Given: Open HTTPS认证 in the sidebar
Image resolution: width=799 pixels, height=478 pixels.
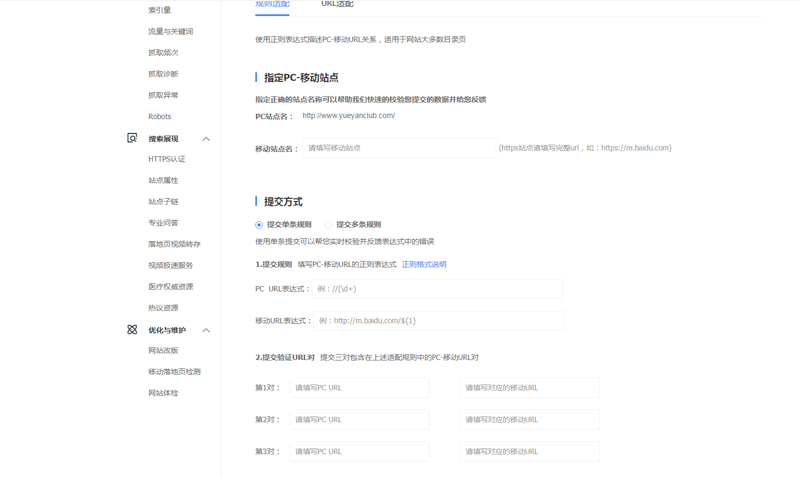Looking at the screenshot, I should (166, 159).
